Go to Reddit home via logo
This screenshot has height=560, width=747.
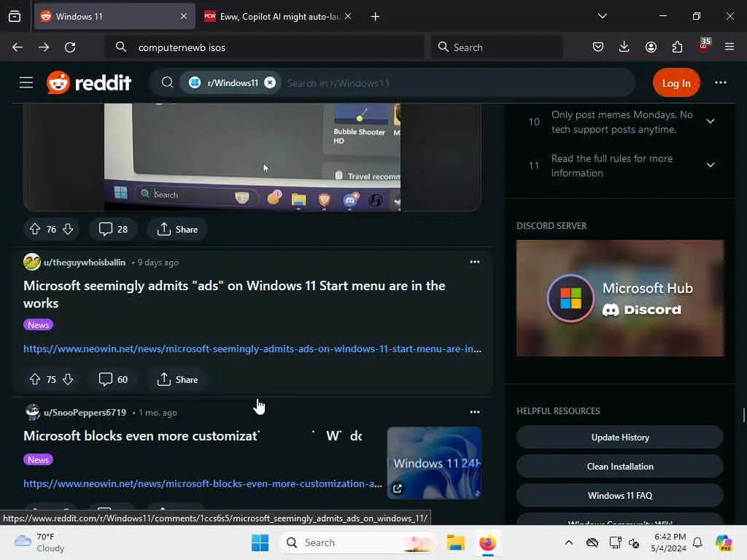coord(89,83)
